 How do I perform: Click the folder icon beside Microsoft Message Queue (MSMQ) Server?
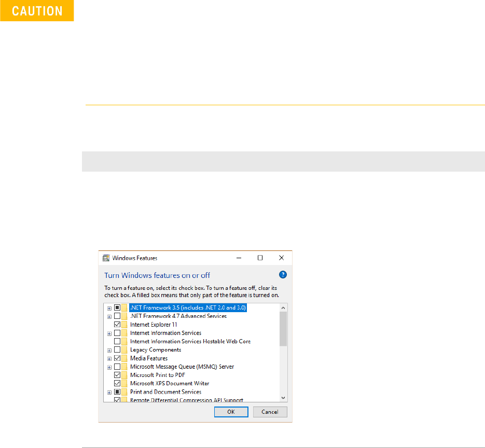click(124, 367)
